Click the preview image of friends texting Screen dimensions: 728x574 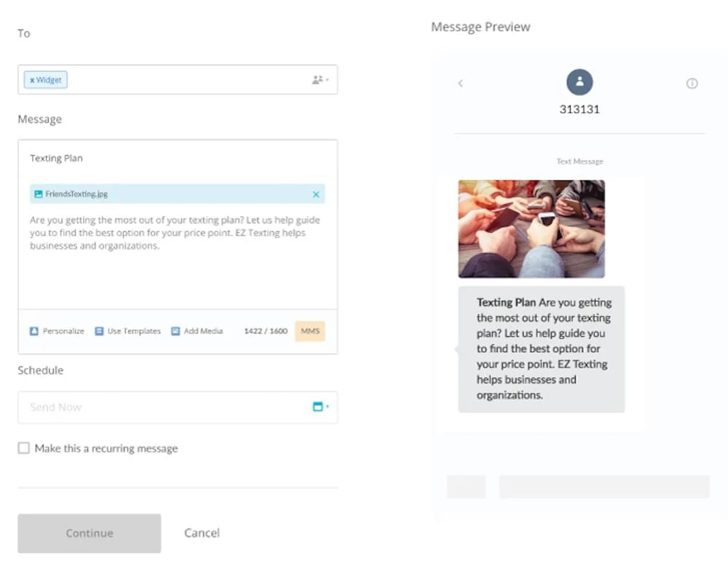(531, 229)
